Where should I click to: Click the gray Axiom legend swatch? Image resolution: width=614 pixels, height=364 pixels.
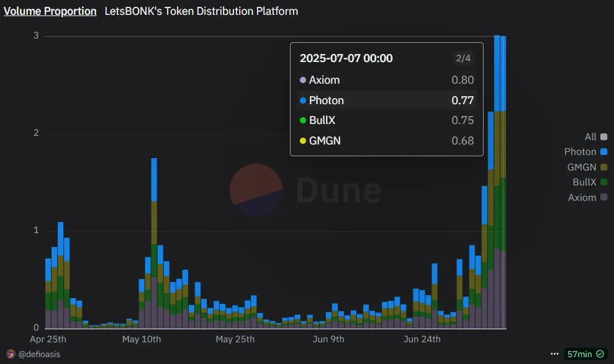604,197
